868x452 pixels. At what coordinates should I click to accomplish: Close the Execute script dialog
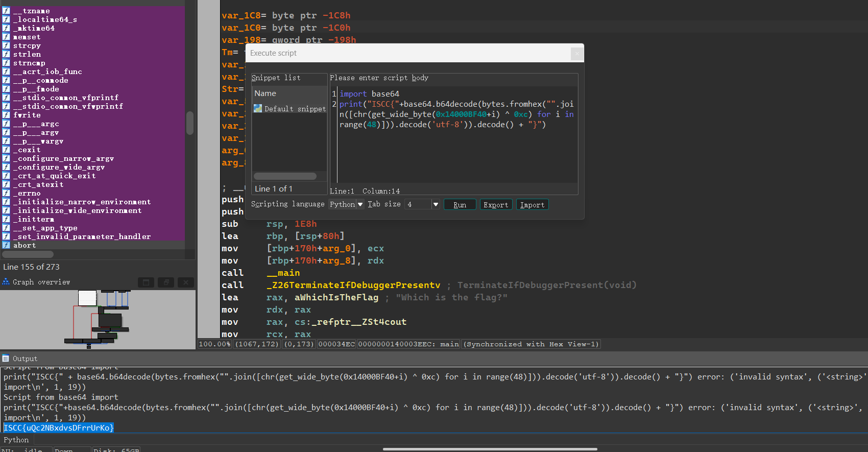(x=577, y=53)
